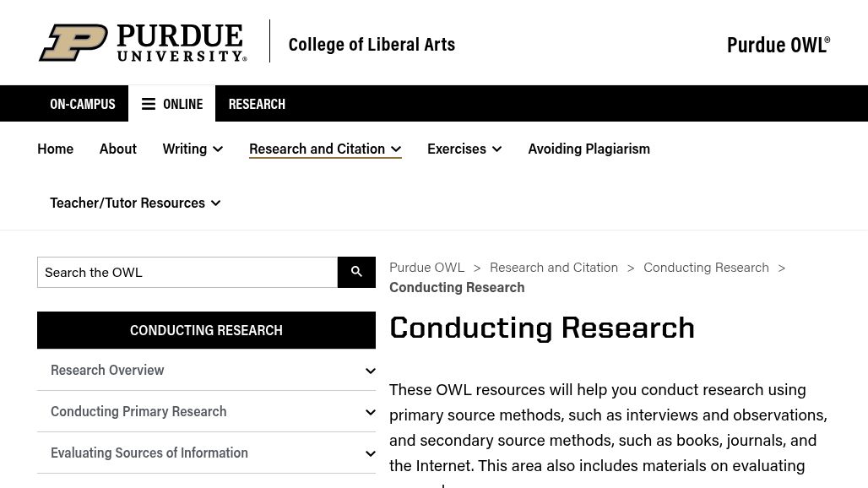Expand the Conducting Primary Research section

[x=370, y=411]
